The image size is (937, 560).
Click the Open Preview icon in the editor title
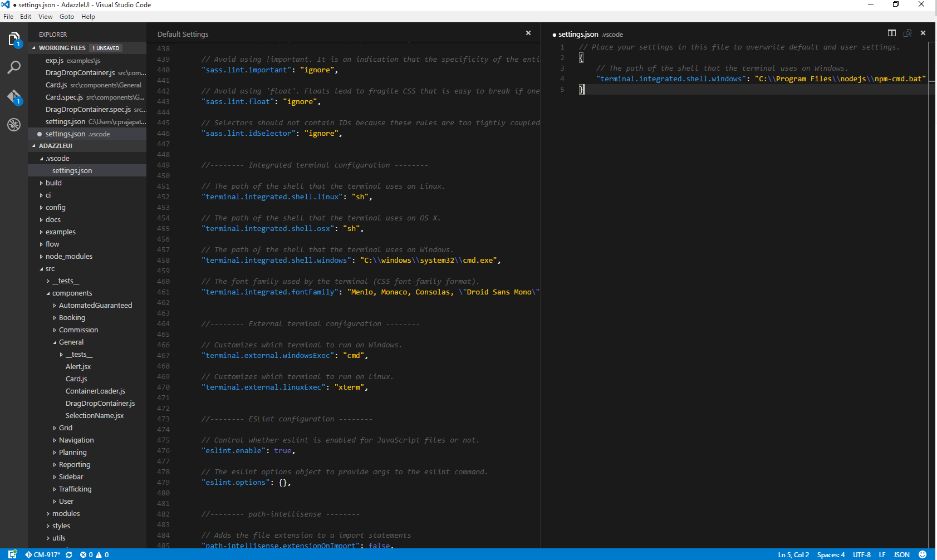tap(907, 33)
